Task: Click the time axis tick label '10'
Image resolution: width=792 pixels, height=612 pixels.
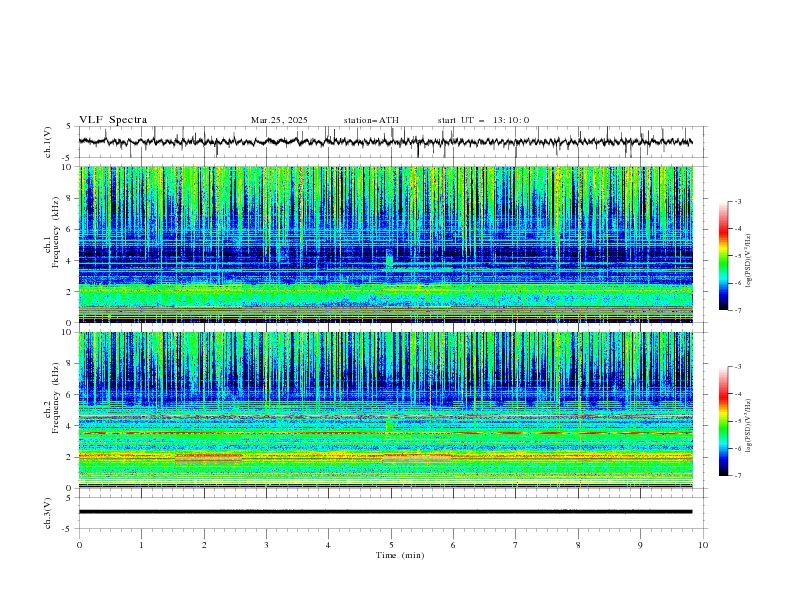Action: point(703,545)
